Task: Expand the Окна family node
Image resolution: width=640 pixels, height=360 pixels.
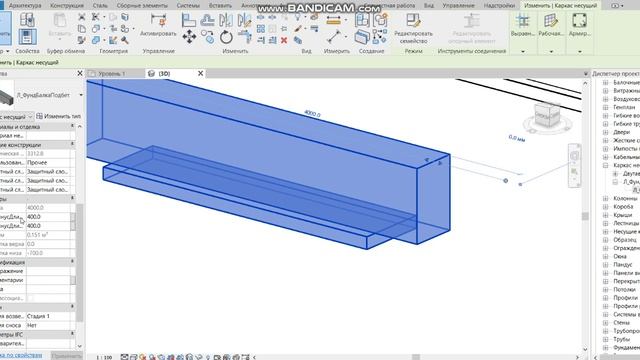Action: [x=606, y=256]
